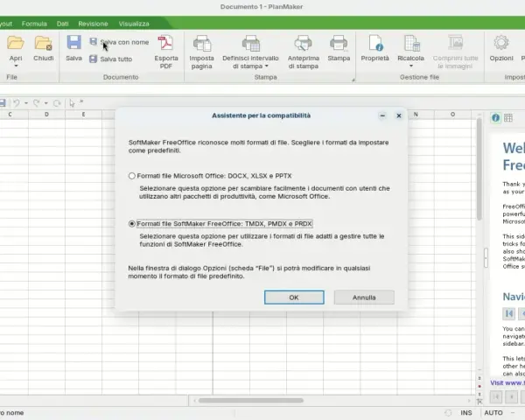Confirm the dialog with OK
Screen dimensions: 525x420
(x=294, y=297)
